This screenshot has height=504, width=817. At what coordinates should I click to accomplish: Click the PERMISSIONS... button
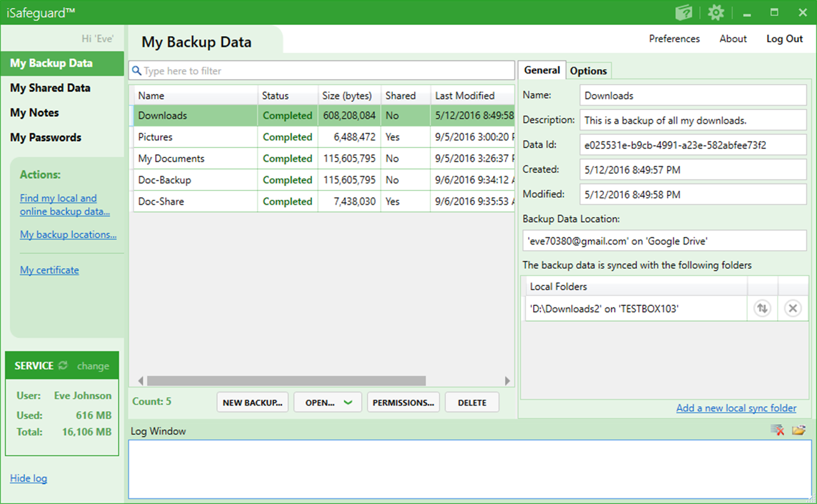[x=404, y=403]
